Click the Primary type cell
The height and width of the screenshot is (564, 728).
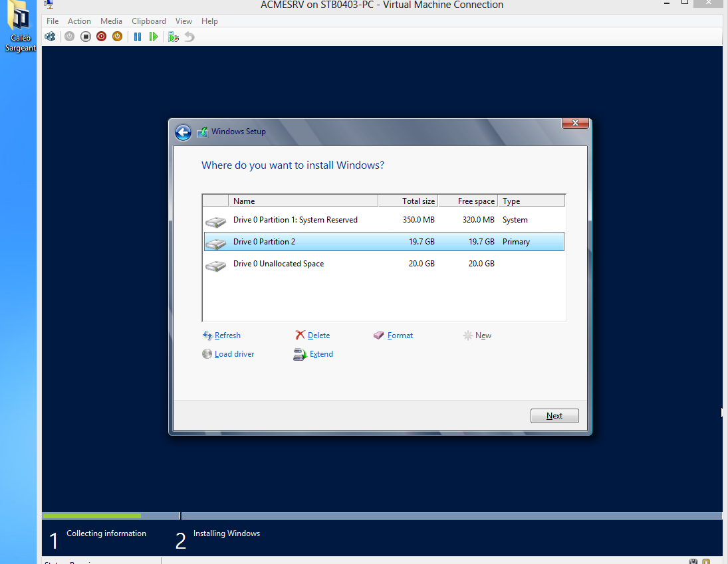click(x=516, y=242)
